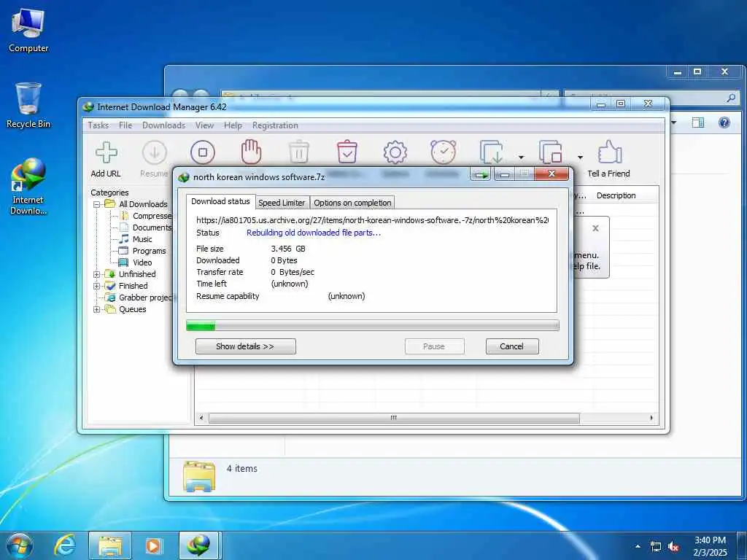Click the muted volume tray icon
The width and height of the screenshot is (747, 560).
click(x=673, y=547)
